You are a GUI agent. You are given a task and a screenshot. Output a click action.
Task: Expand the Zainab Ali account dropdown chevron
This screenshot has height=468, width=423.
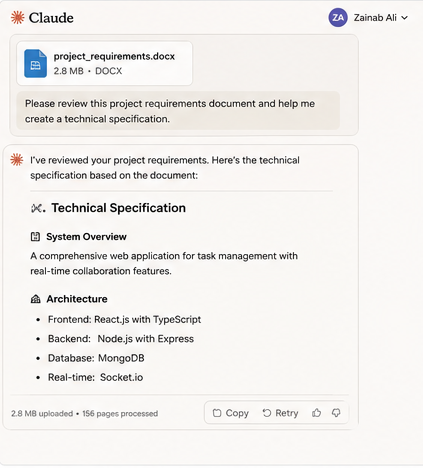coord(404,18)
